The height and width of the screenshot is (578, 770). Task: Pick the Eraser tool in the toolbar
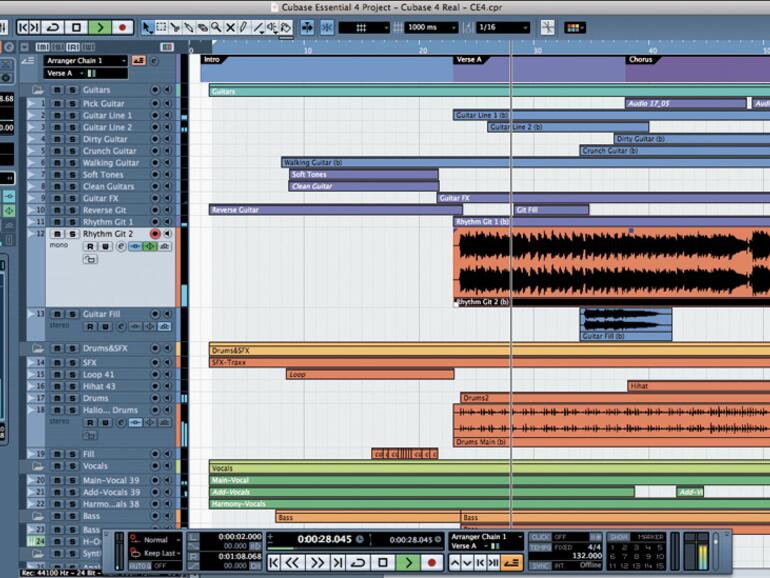[203, 27]
